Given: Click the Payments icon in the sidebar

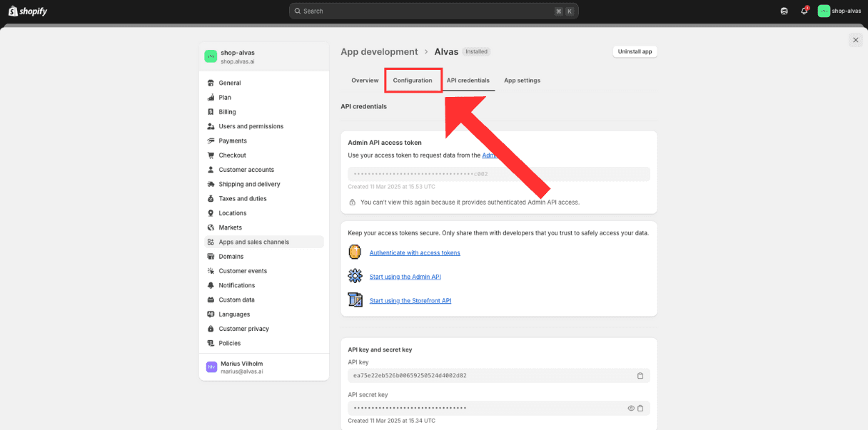Looking at the screenshot, I should (211, 140).
